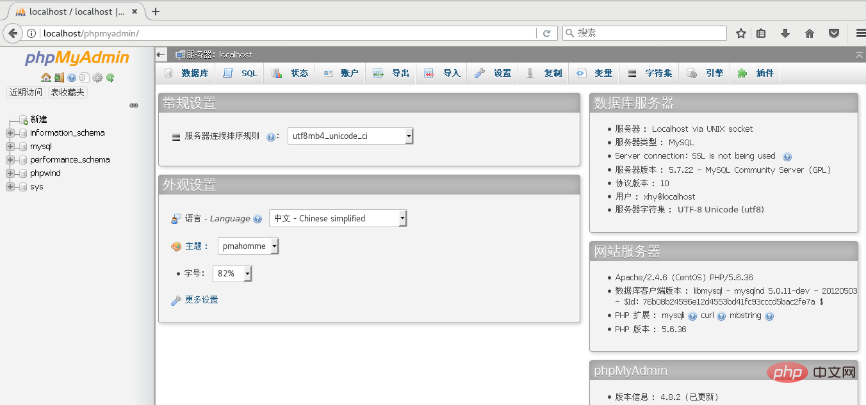Viewport: 866px width, 405px height.
Task: Expand the information_schema database node
Action: [9, 133]
